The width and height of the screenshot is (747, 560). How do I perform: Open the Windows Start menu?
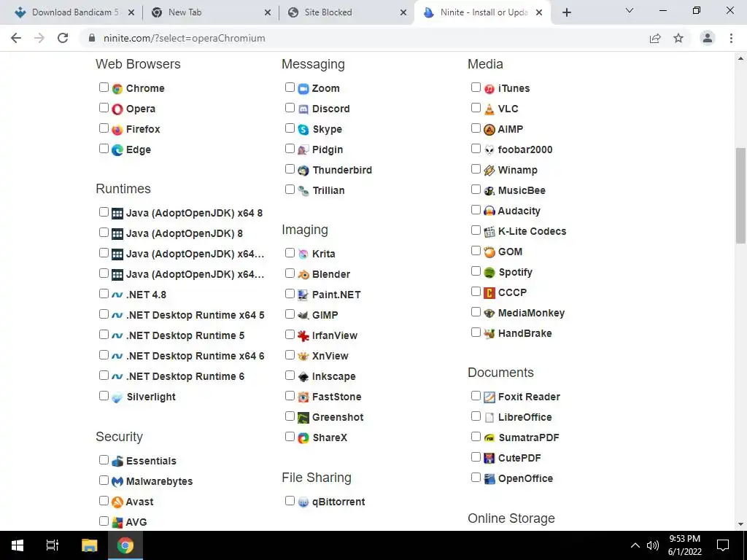18,545
